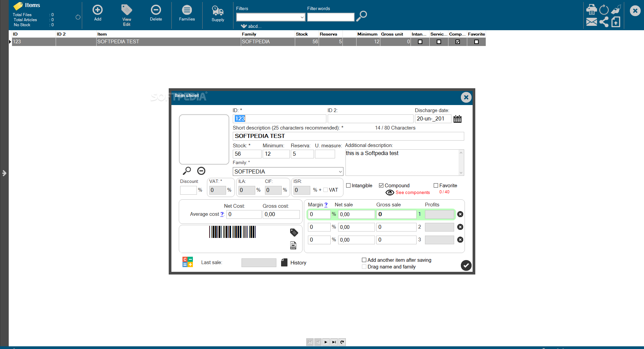This screenshot has width=644, height=349.
Task: Click the price tag icon beside barcode
Action: coord(294,232)
